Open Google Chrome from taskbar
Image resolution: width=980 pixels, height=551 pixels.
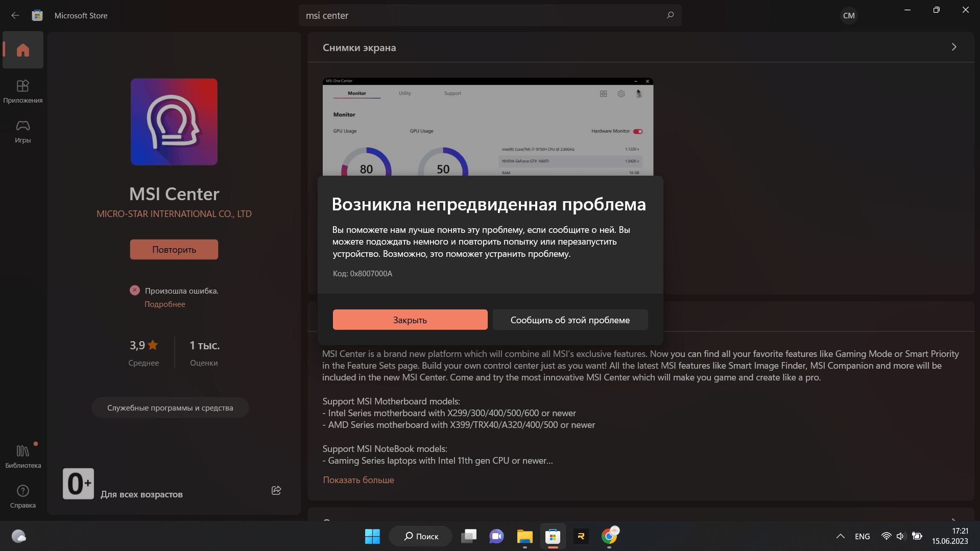609,536
